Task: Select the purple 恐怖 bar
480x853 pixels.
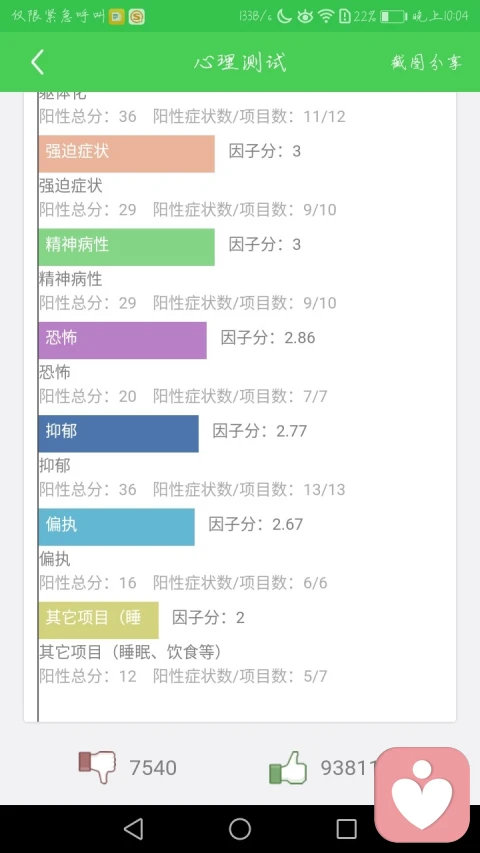Action: coord(122,340)
